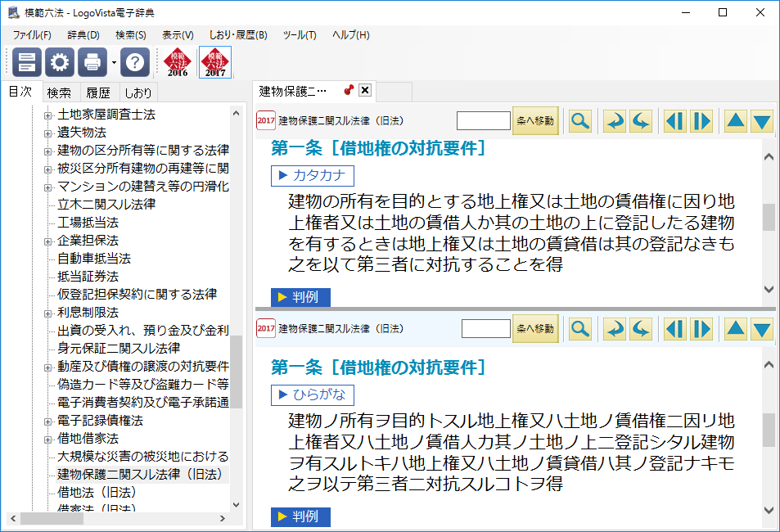Open the 検索(S) menu
Screen dimensions: 780x532
(131, 35)
